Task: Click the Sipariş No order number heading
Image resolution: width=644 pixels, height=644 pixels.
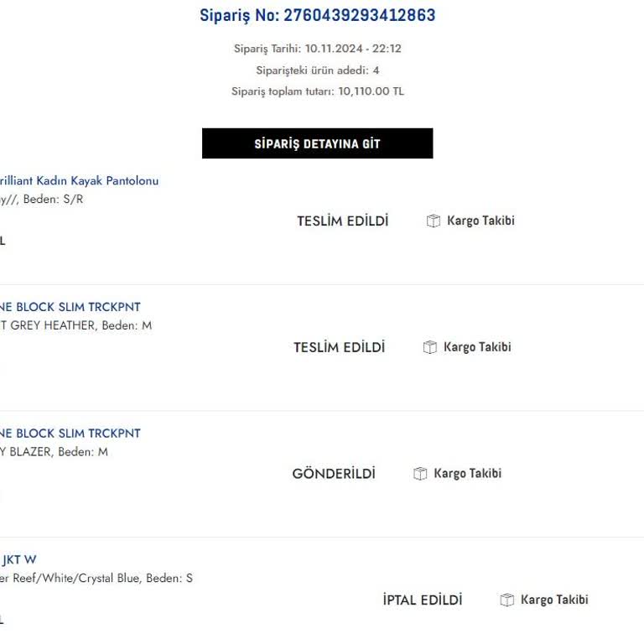Action: click(317, 15)
